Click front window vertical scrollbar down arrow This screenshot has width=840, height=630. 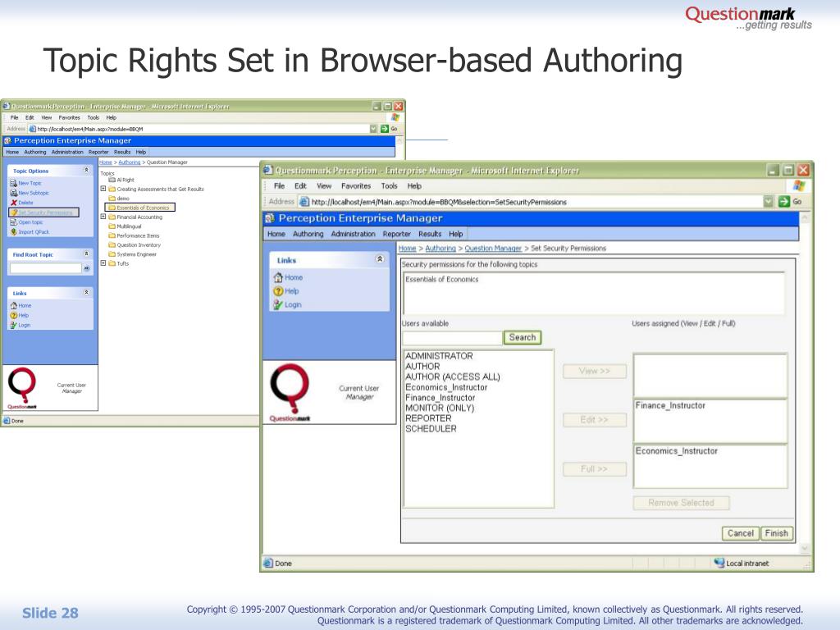805,548
